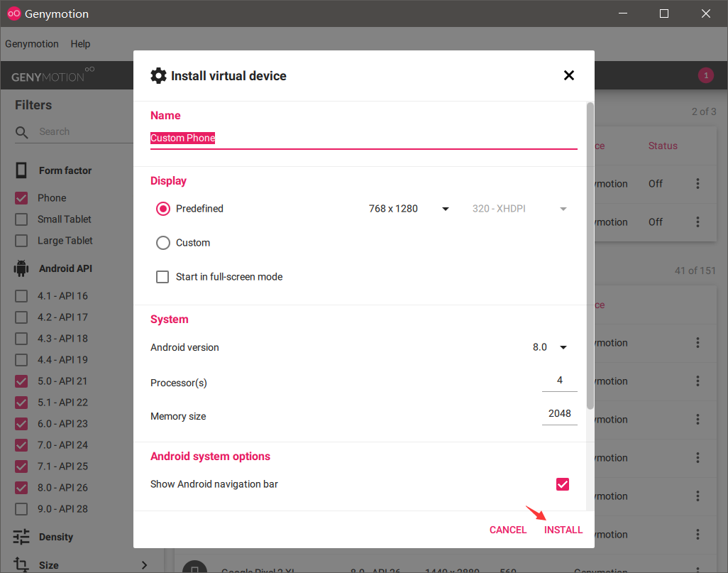Check the Large Tablet filter

(x=21, y=241)
